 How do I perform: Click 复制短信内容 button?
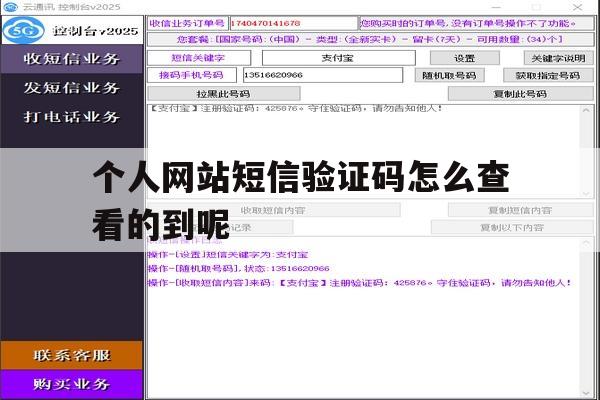click(520, 210)
